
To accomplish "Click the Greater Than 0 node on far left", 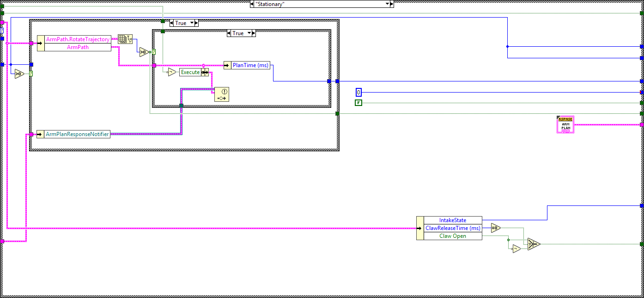I will (19, 74).
